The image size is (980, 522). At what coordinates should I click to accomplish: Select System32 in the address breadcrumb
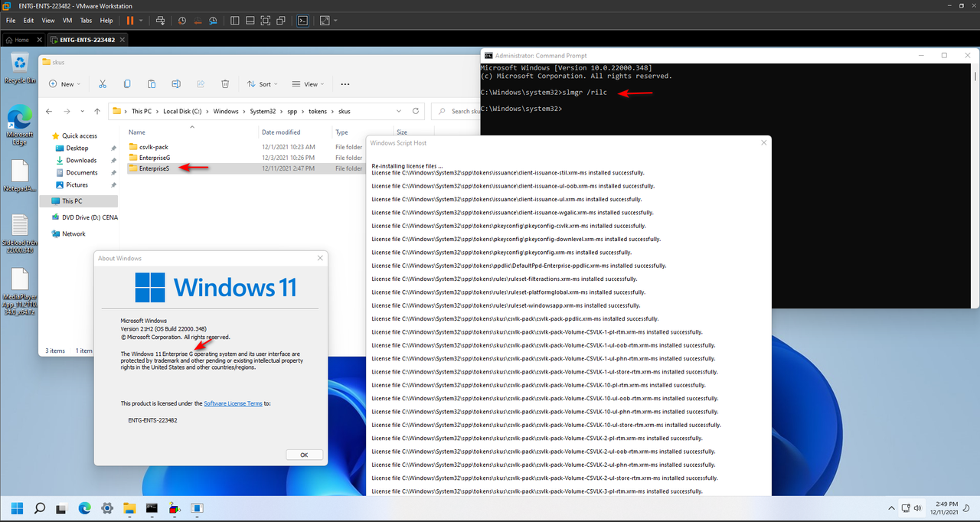pos(263,111)
